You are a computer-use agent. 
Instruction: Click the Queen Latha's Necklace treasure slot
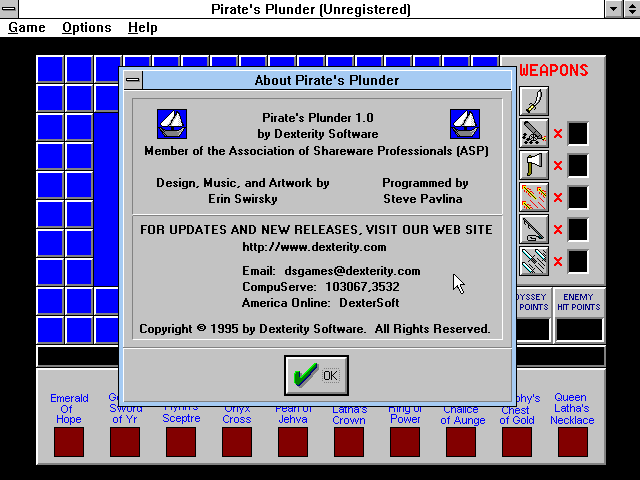pyautogui.click(x=573, y=442)
